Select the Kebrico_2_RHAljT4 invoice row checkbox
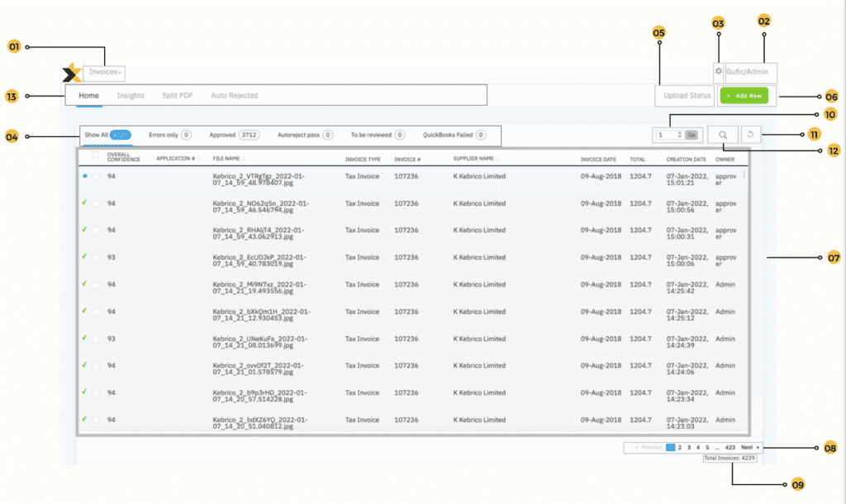 coord(96,231)
